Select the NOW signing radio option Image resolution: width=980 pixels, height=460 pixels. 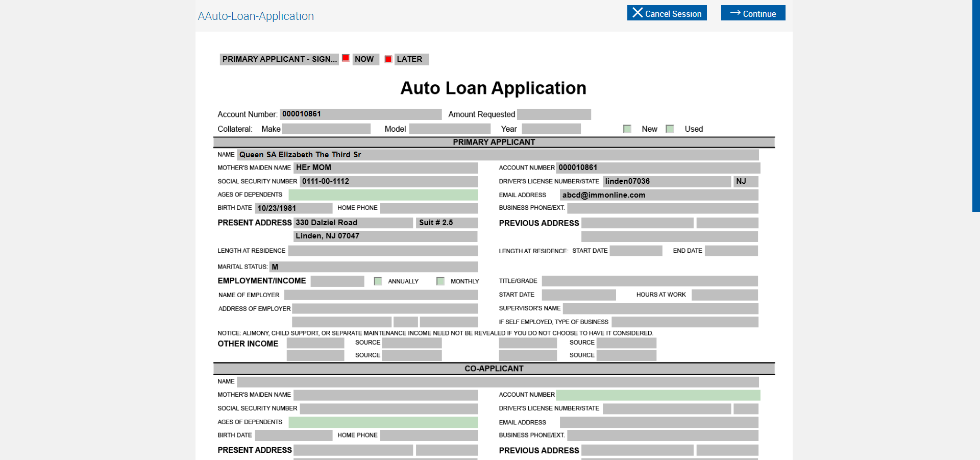click(x=346, y=58)
